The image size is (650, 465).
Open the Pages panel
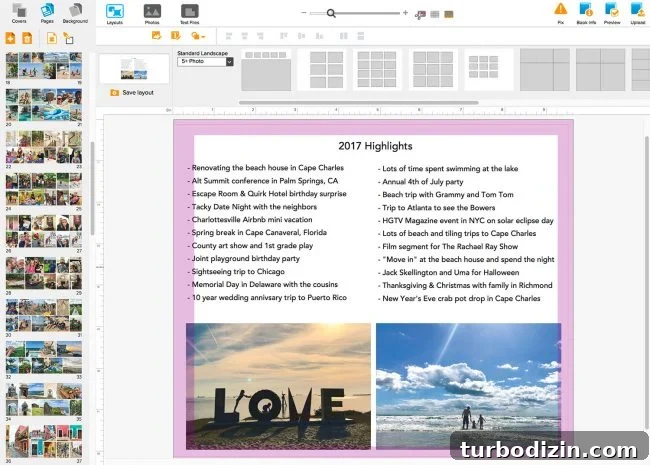click(x=47, y=12)
